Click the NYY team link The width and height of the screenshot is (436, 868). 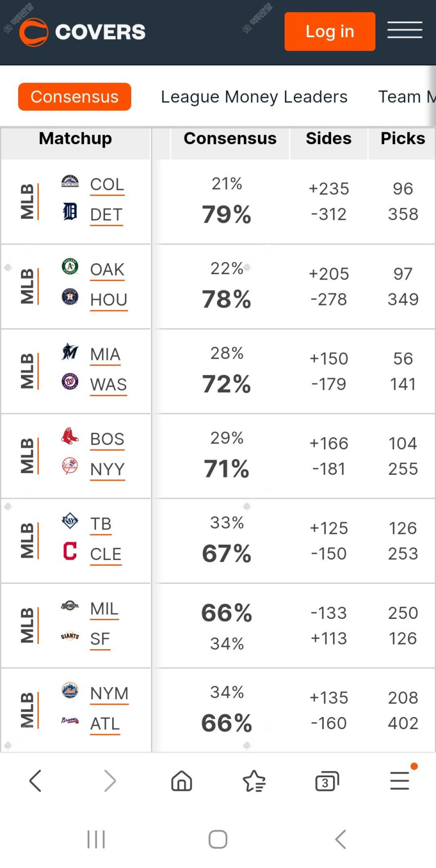(107, 470)
